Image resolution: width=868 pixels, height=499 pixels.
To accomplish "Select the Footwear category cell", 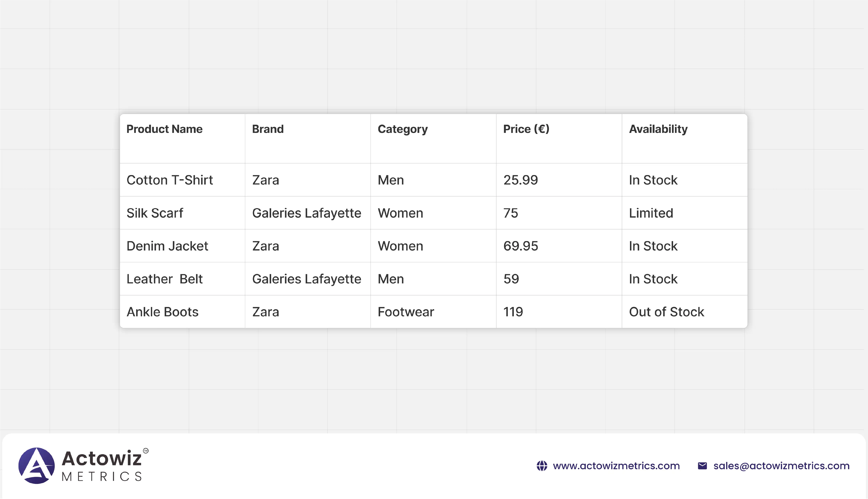I will pos(406,312).
